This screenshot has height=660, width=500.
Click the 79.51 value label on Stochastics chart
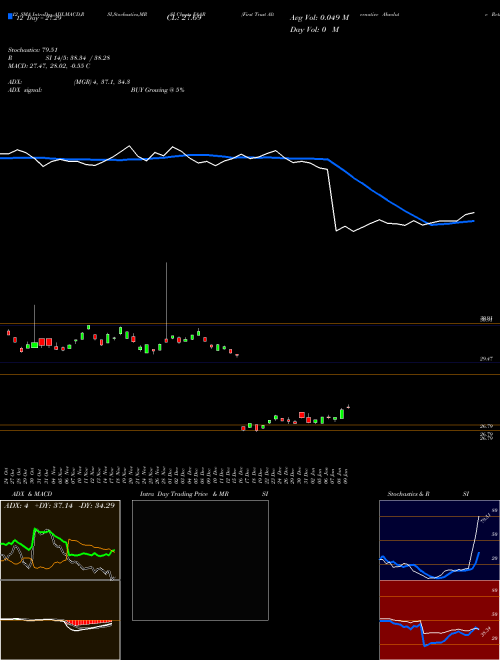pos(486,518)
